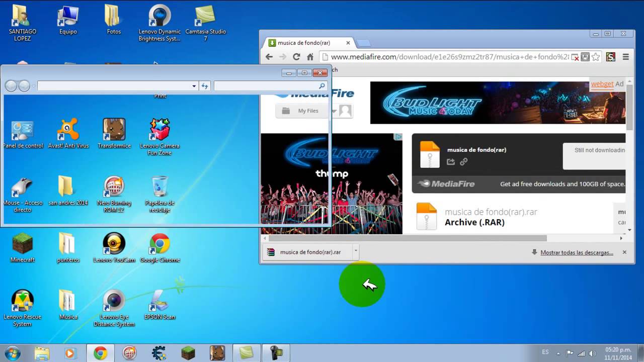
Task: Click the Get ad free downloads text
Action: pyautogui.click(x=562, y=184)
